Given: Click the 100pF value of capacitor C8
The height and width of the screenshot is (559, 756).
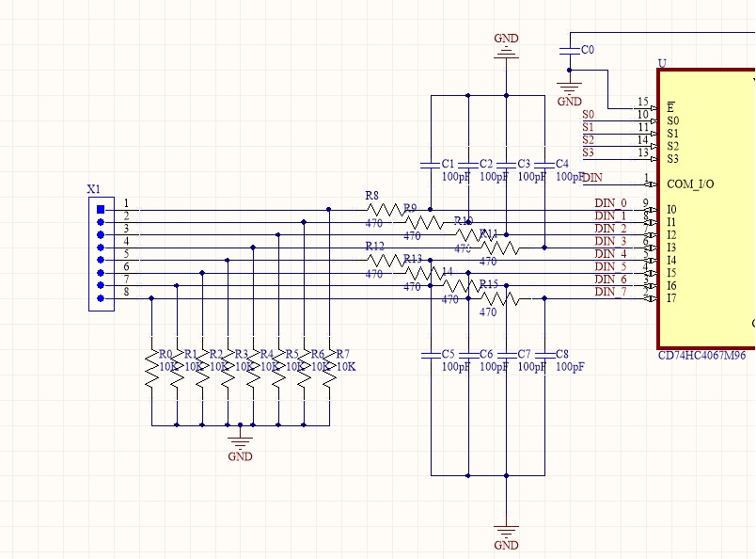Looking at the screenshot, I should 571,367.
